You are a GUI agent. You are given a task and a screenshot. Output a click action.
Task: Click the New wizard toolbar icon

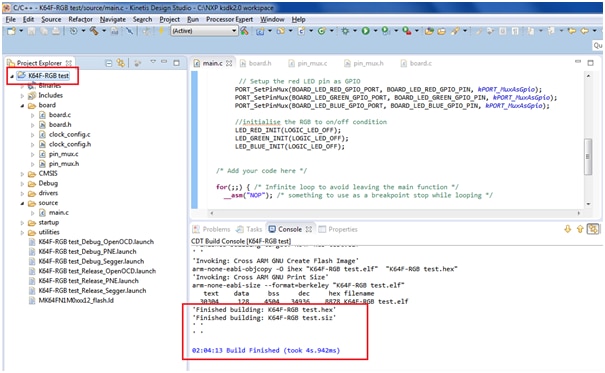(x=11, y=31)
